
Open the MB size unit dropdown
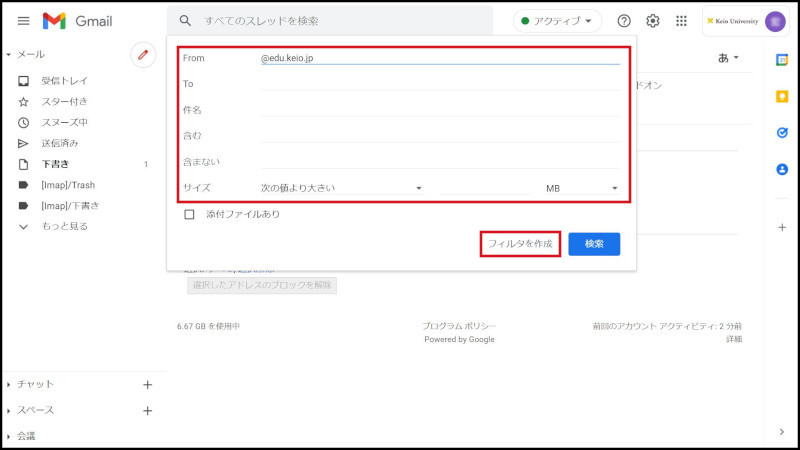(x=582, y=188)
